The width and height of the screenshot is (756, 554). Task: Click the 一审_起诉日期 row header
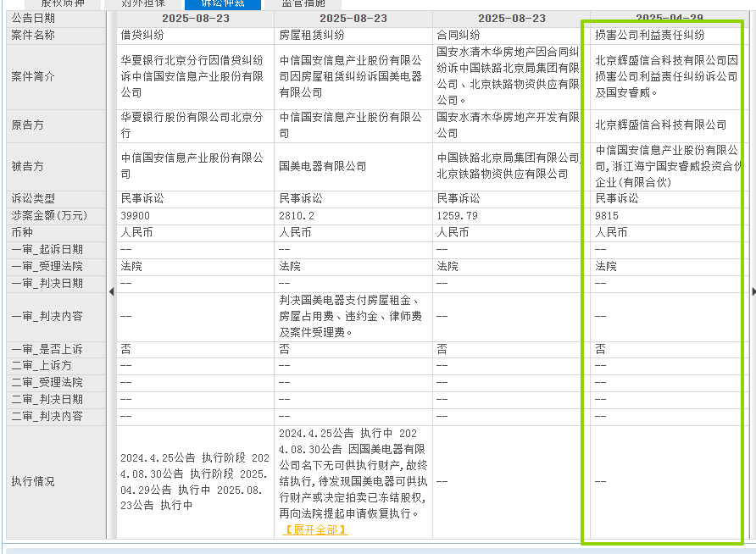(x=56, y=250)
